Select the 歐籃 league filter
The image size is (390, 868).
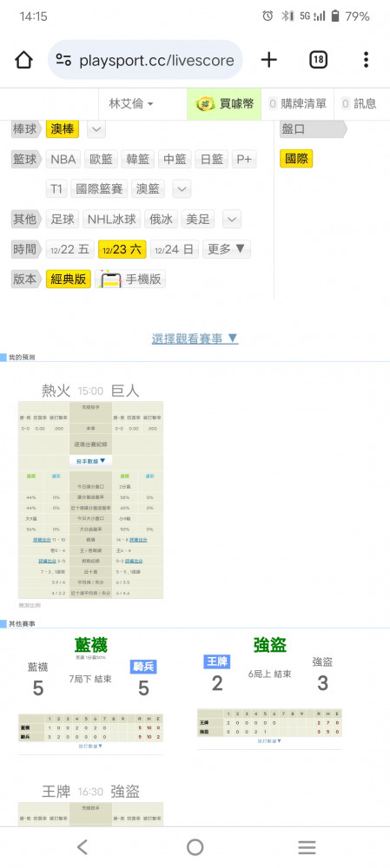point(101,160)
